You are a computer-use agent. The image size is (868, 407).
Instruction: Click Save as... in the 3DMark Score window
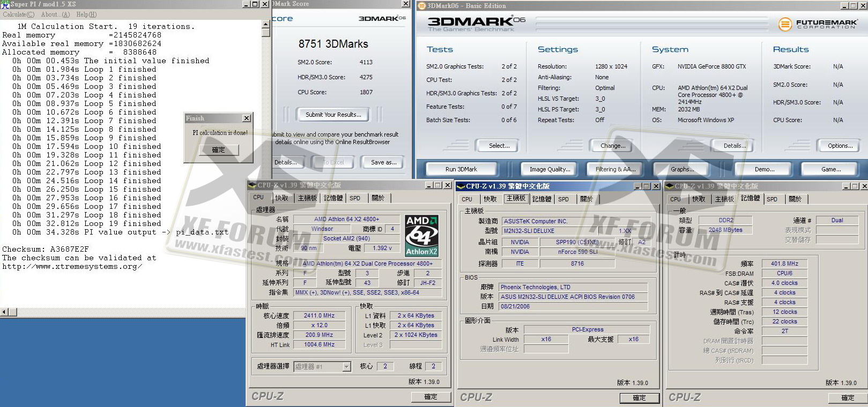tap(384, 162)
